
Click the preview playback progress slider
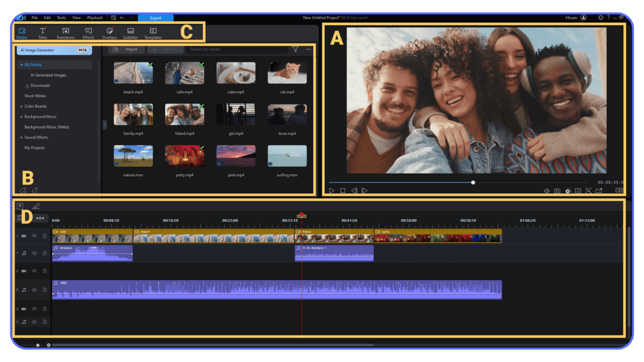[473, 182]
